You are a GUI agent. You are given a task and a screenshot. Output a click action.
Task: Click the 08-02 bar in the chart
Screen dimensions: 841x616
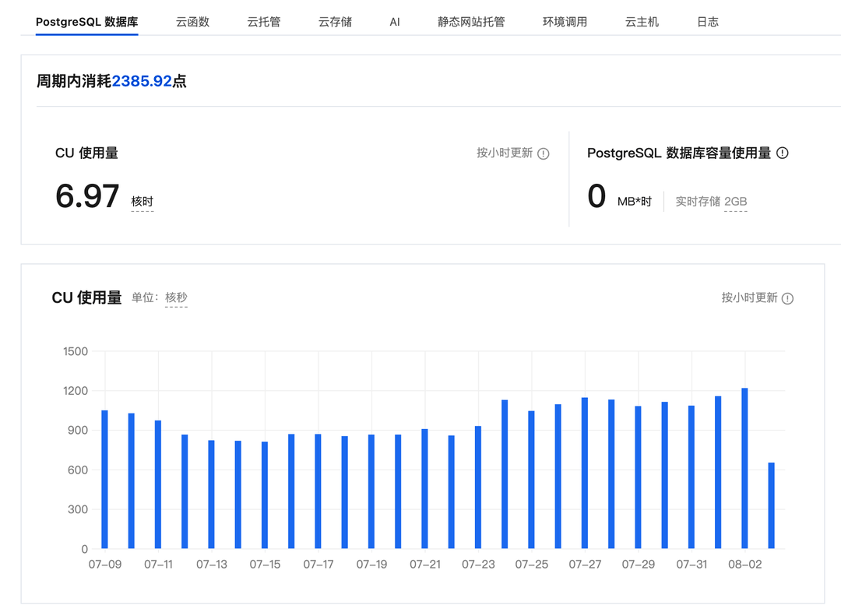click(744, 468)
